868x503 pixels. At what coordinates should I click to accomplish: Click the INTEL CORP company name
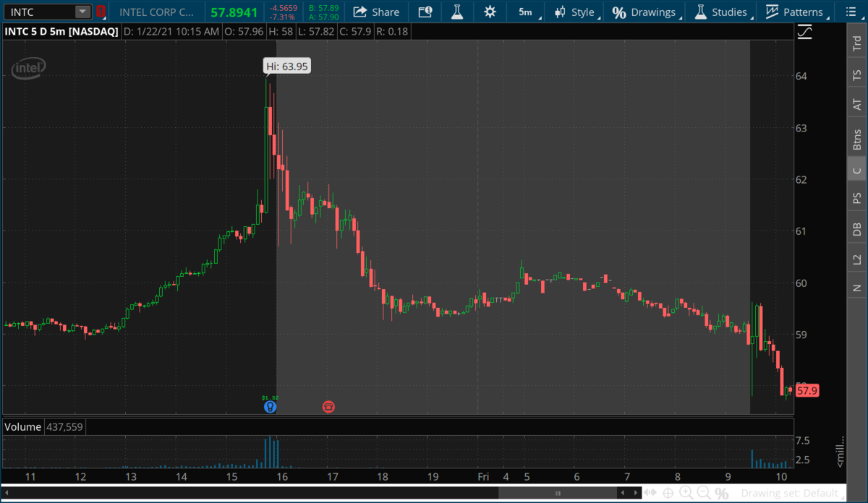tap(157, 12)
